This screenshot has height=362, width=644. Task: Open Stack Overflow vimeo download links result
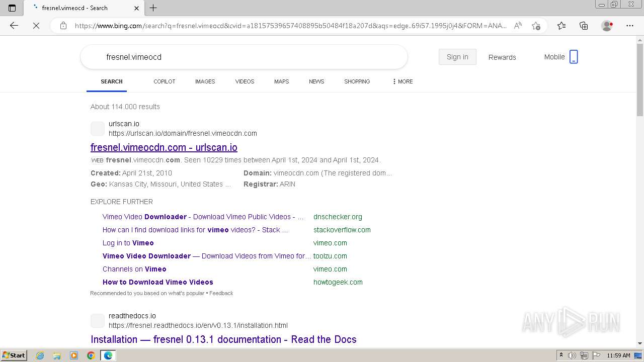click(x=195, y=230)
